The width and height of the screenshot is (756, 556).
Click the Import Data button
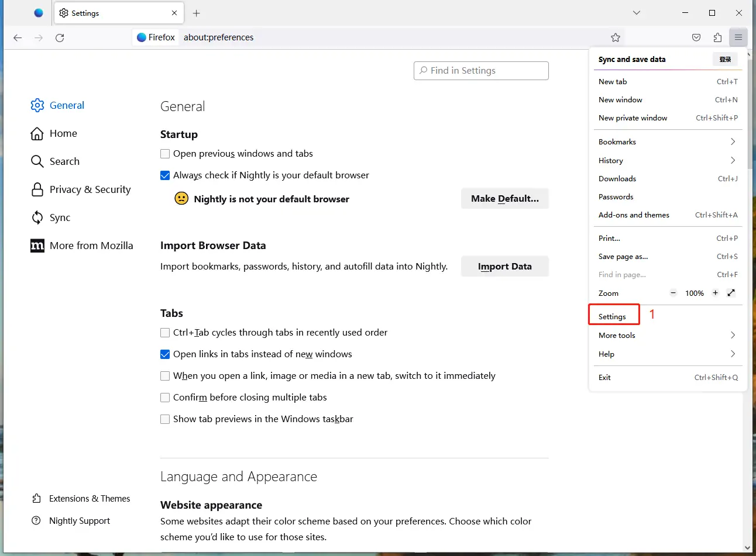click(504, 266)
